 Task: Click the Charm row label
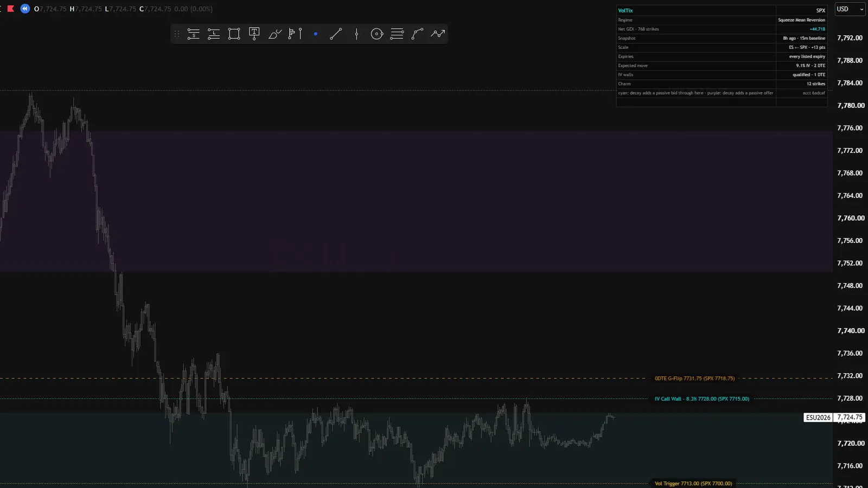point(624,84)
